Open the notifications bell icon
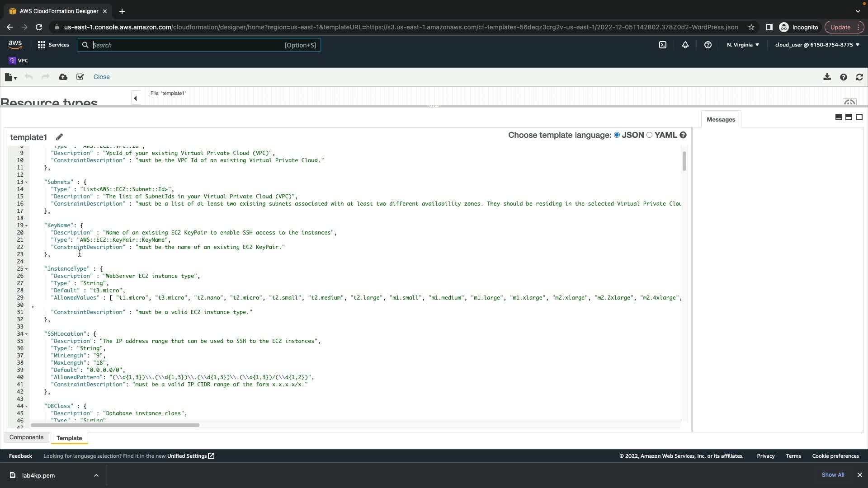The height and width of the screenshot is (488, 868). 685,45
